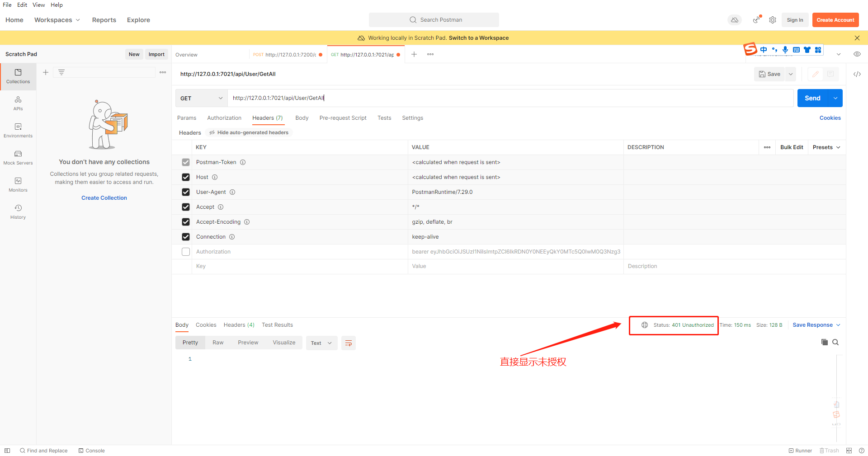Screen dimensions: 868x456
Task: Show info for the User-Agent header
Action: point(232,192)
